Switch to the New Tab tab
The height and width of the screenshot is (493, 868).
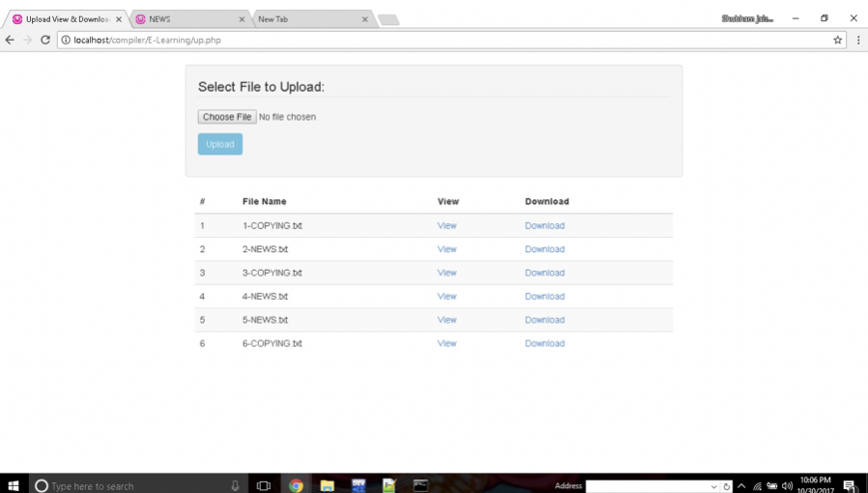[313, 19]
